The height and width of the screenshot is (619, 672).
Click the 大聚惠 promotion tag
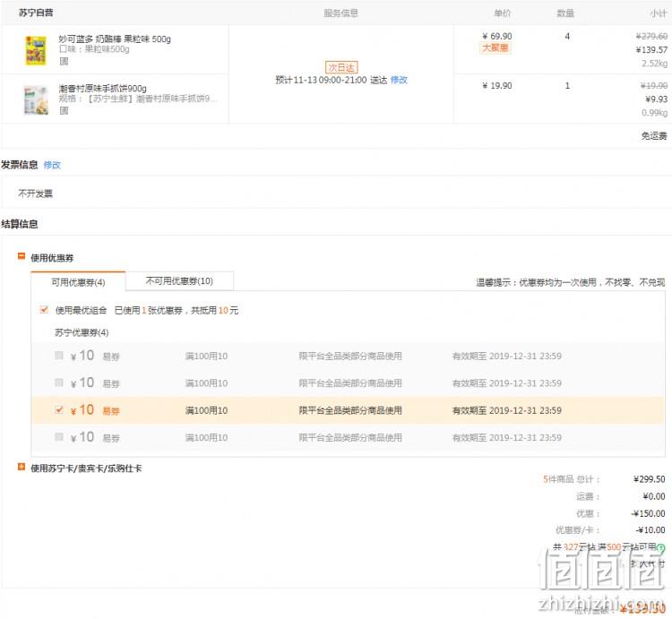tap(495, 47)
